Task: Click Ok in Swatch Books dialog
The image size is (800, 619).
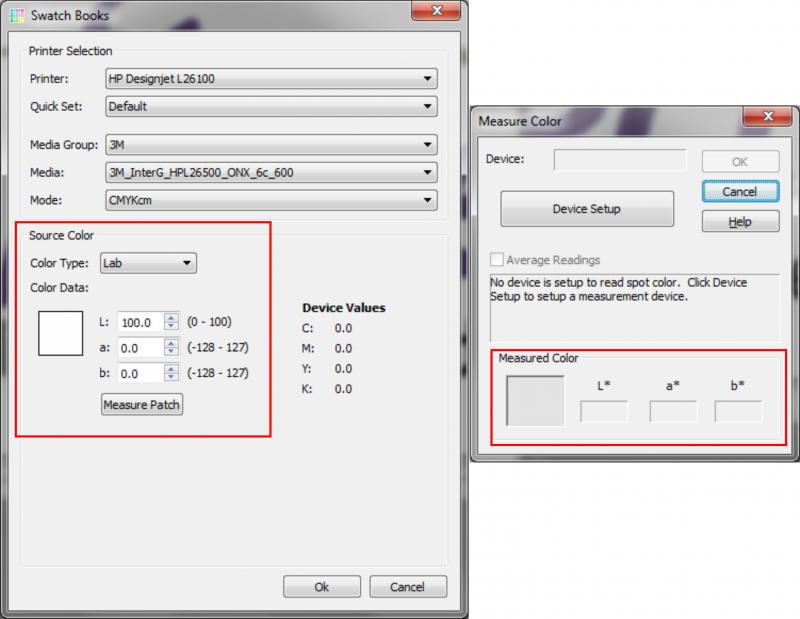Action: 322,587
